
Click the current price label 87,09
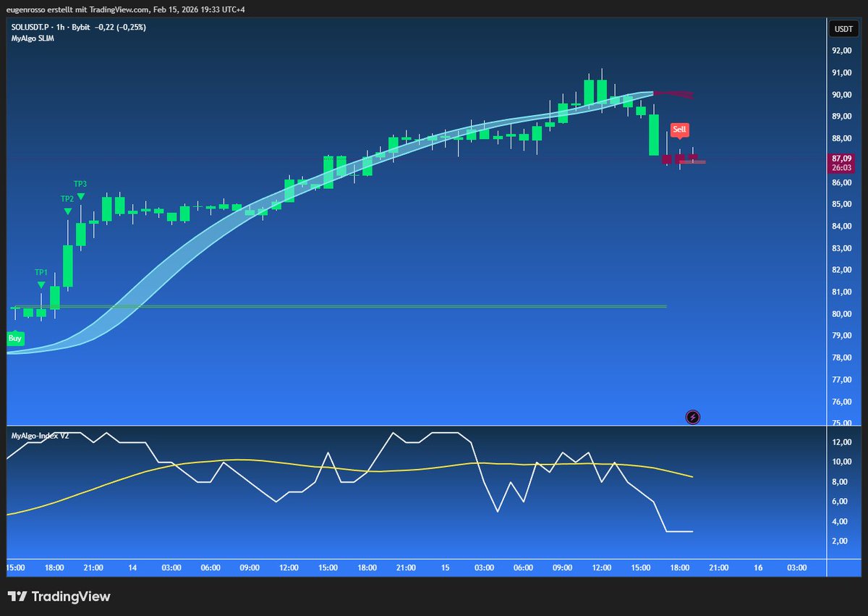pyautogui.click(x=843, y=158)
